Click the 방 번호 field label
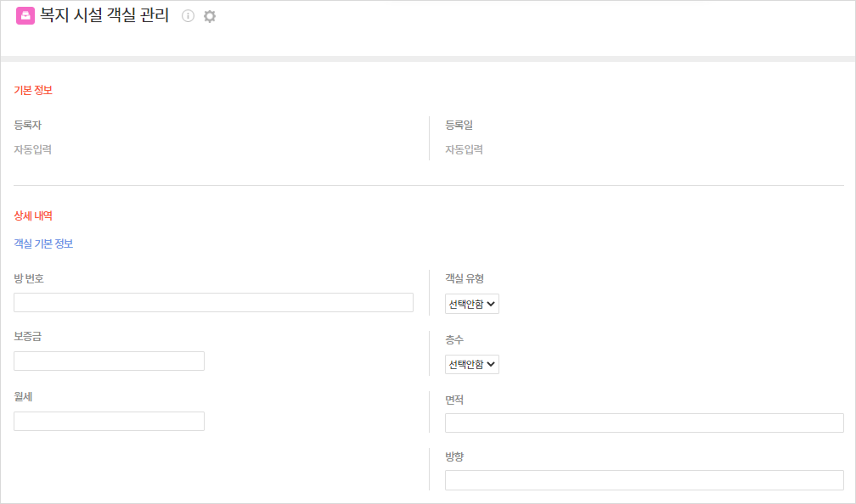The image size is (856, 504). click(x=29, y=277)
